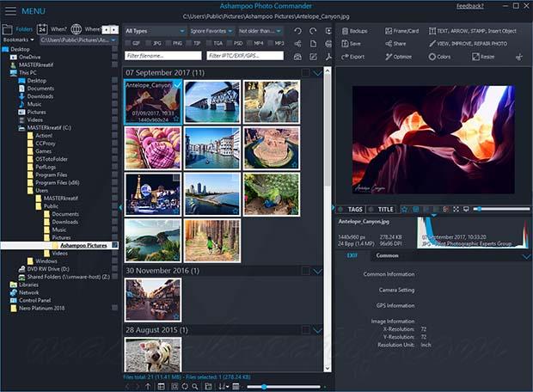
Task: Switch to the When? tab
Action: click(52, 29)
